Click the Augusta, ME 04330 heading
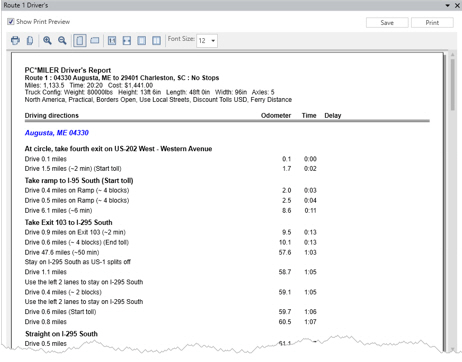This screenshot has height=362, width=462. [x=57, y=133]
